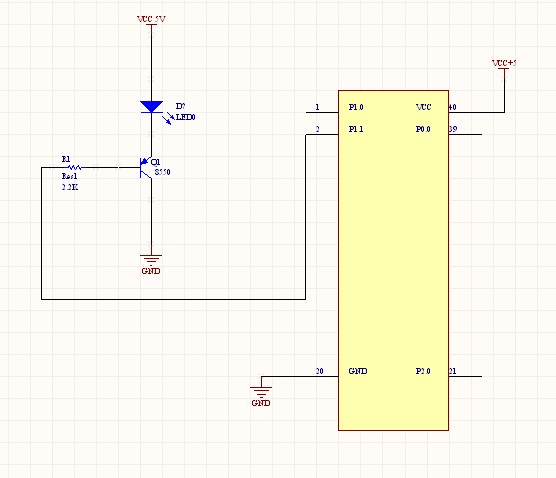Click the P1.1 pin label

(356, 129)
